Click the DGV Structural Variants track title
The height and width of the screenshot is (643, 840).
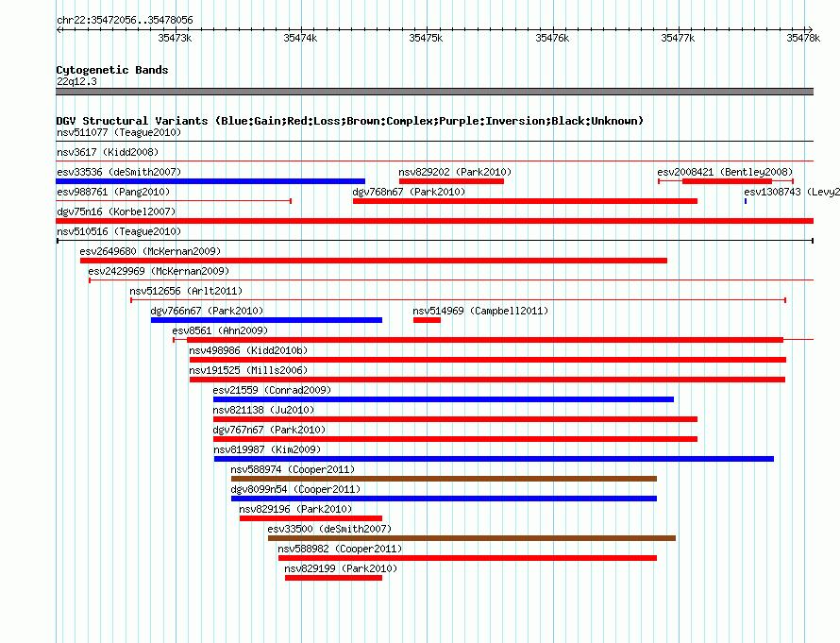pyautogui.click(x=350, y=121)
